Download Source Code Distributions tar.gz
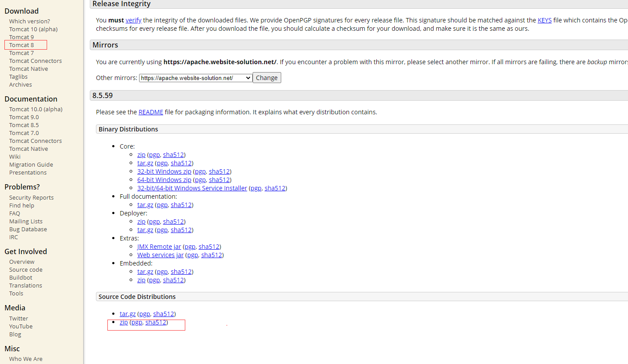Image resolution: width=628 pixels, height=364 pixels. coord(128,314)
